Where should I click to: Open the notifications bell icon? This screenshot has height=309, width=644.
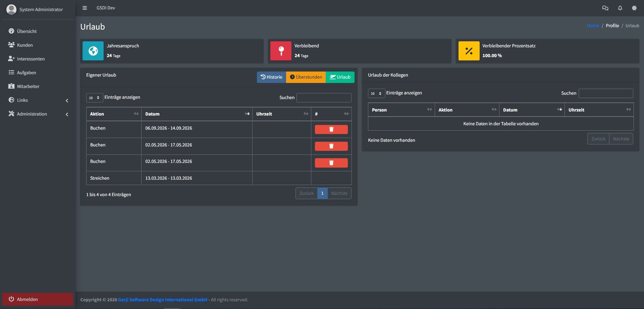click(x=620, y=8)
